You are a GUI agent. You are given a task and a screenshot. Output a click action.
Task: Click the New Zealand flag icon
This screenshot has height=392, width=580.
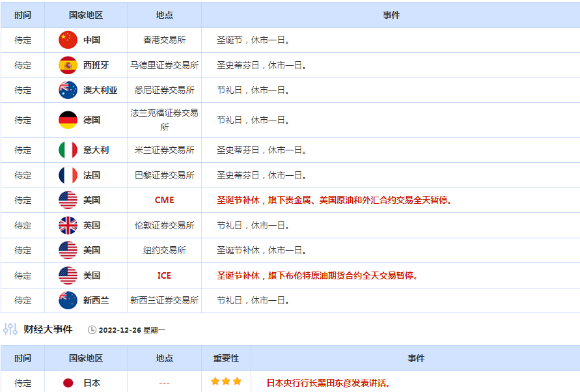pyautogui.click(x=68, y=300)
